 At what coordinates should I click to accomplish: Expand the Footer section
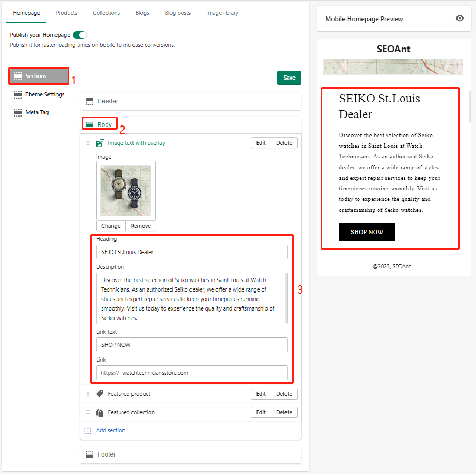(191, 454)
